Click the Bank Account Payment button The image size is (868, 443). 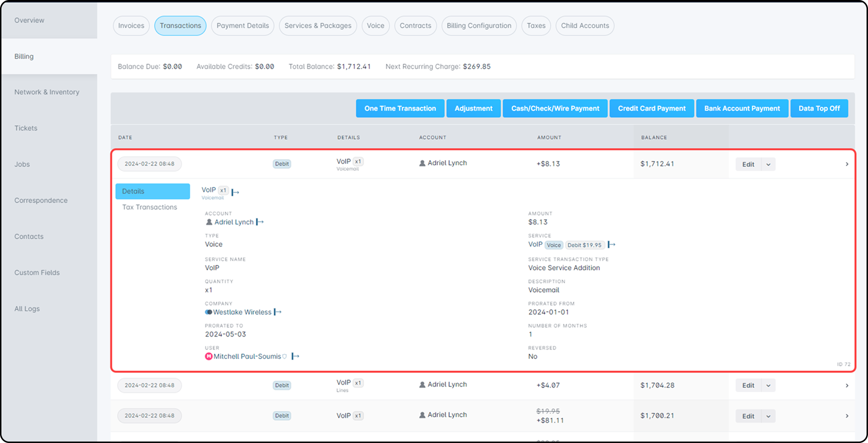point(742,108)
